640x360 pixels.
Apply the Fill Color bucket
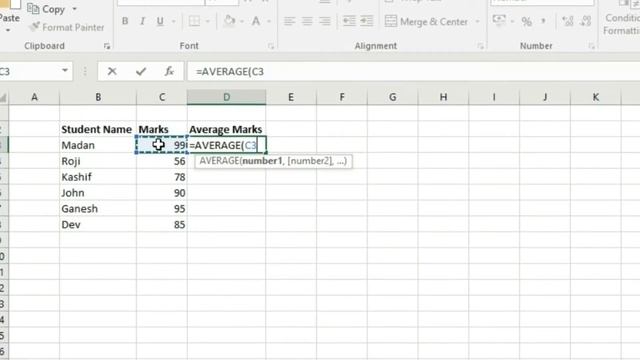(x=229, y=21)
